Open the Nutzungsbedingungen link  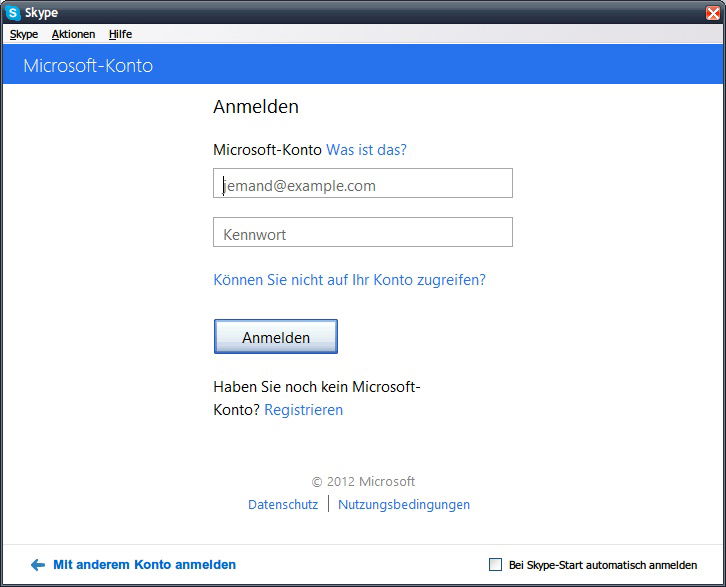coord(404,504)
